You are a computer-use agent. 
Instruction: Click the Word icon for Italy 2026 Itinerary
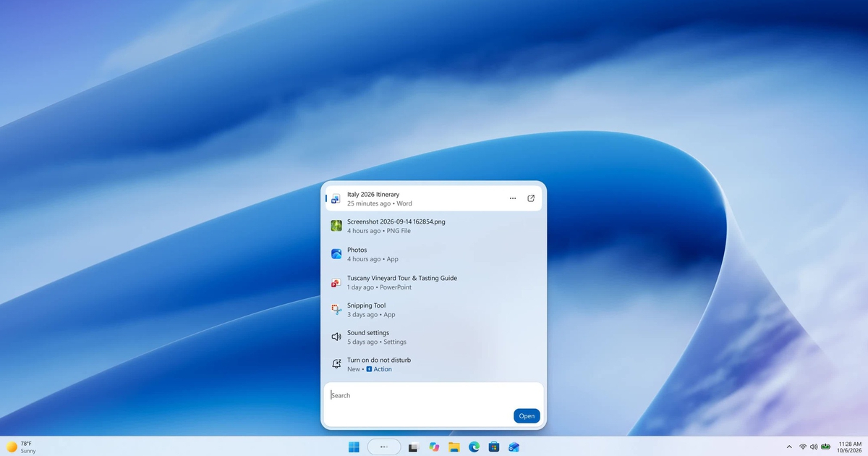coord(336,198)
